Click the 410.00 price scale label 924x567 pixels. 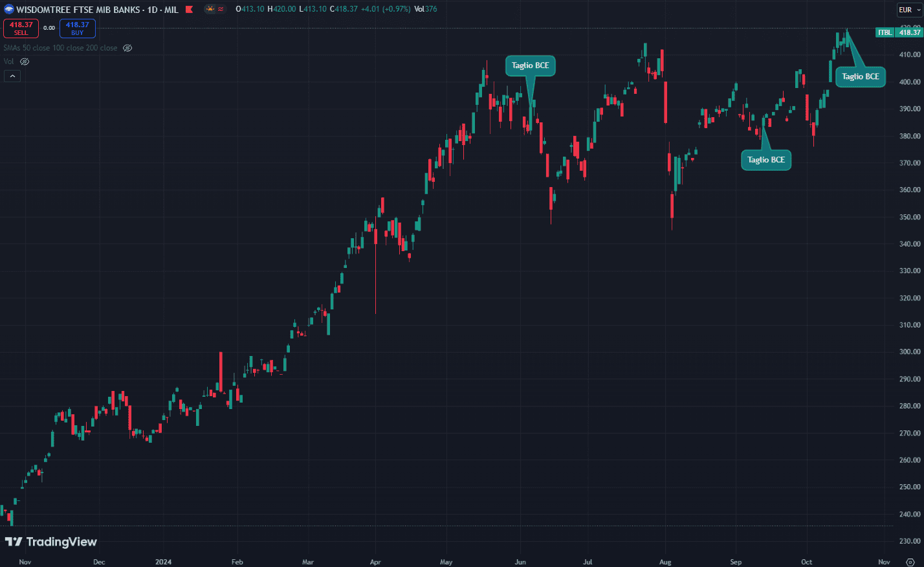click(910, 55)
